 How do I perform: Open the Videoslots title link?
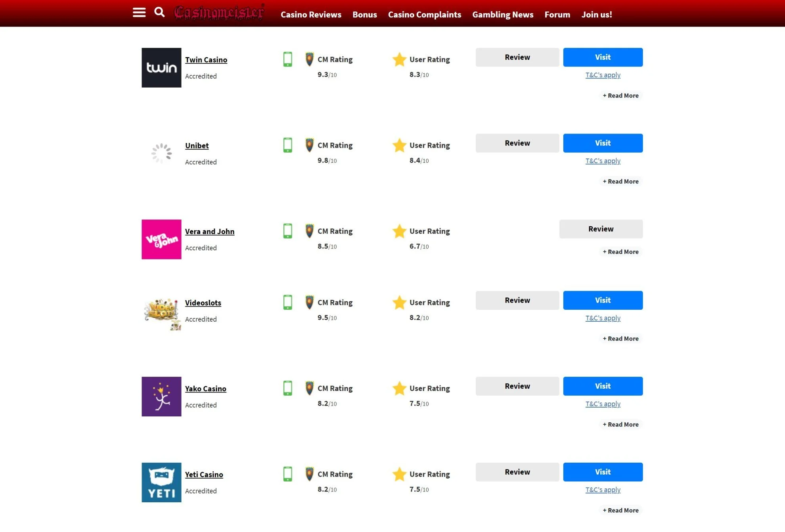(x=203, y=303)
